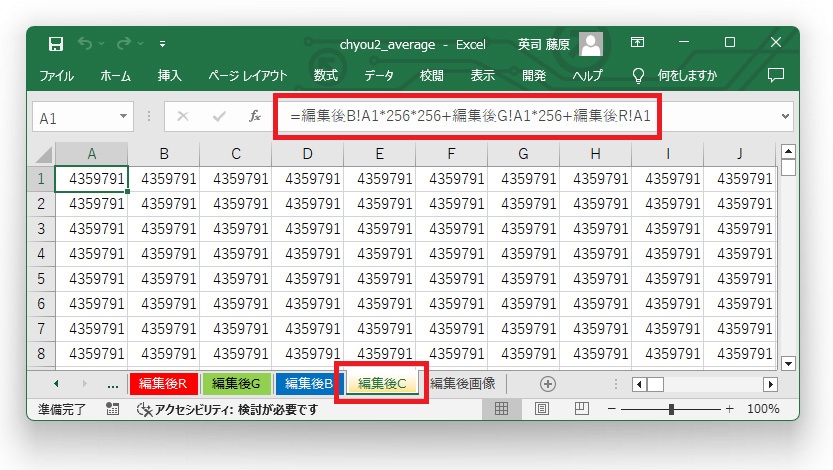Expand the Name Box dropdown arrow
The height and width of the screenshot is (470, 833).
(123, 116)
